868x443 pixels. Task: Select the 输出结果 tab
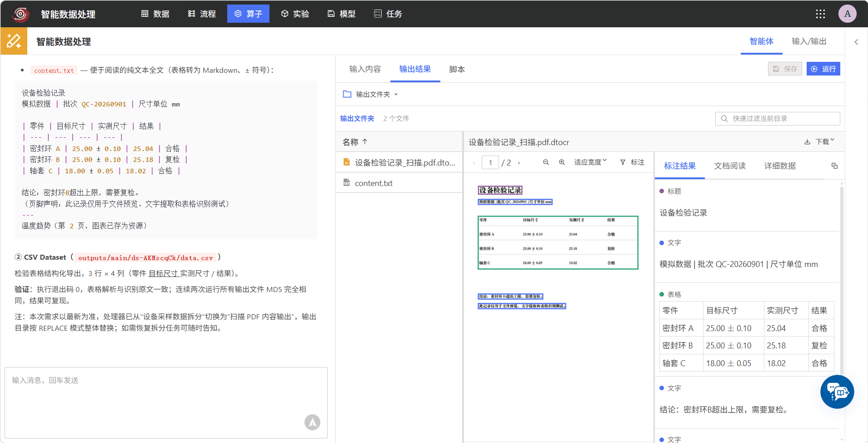(x=415, y=69)
